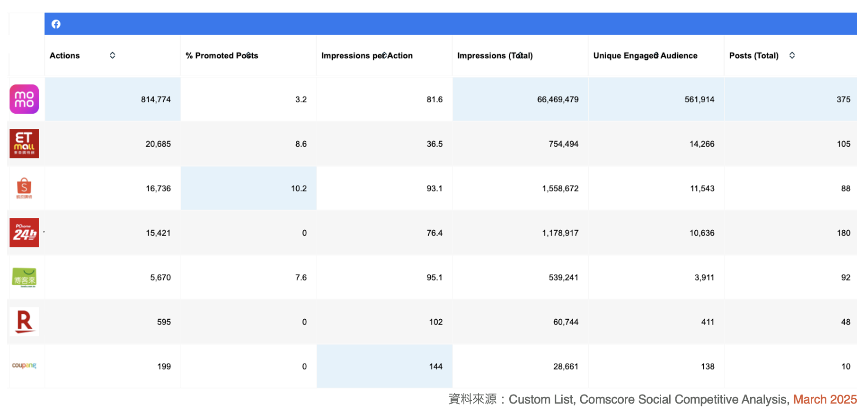
Task: Select the Rakuten R logo
Action: point(24,322)
